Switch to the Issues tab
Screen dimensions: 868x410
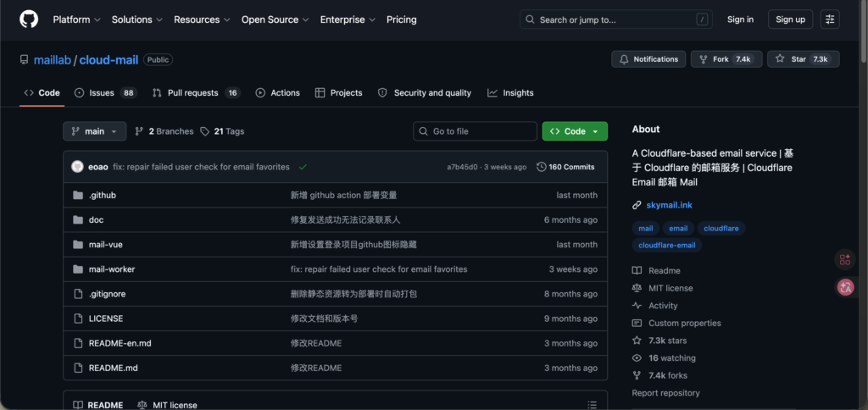[x=106, y=93]
